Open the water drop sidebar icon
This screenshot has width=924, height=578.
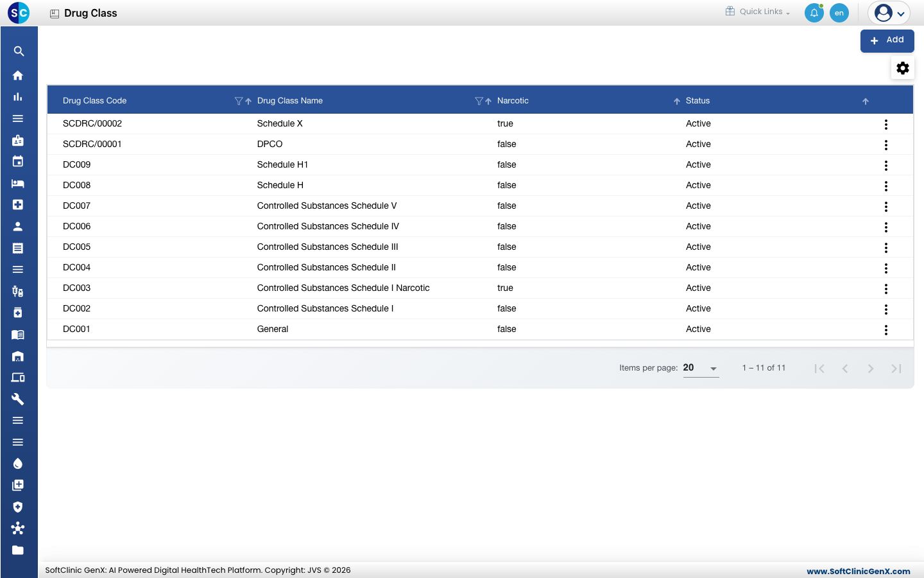click(x=18, y=464)
